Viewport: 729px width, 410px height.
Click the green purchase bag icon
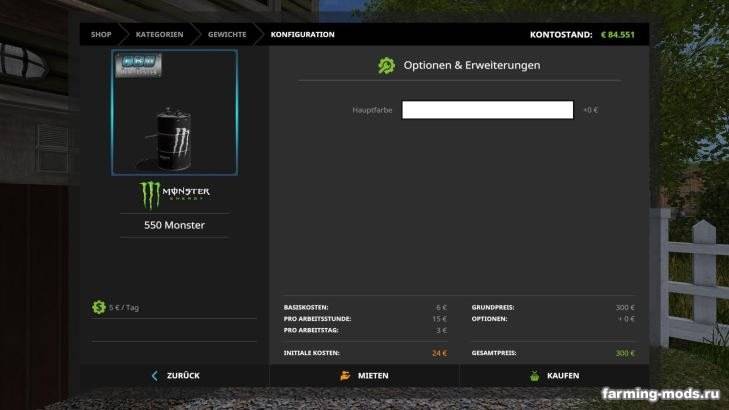click(x=535, y=376)
